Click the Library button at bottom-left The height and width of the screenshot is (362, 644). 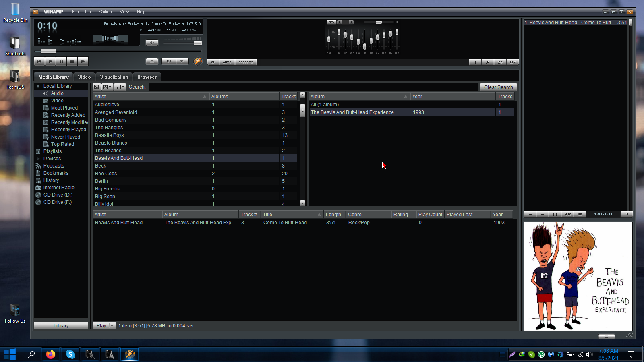pos(61,326)
